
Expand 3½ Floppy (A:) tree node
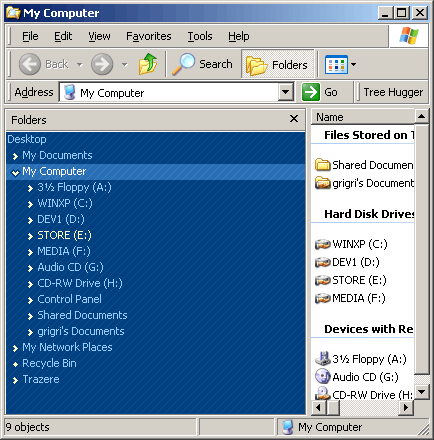coord(30,188)
